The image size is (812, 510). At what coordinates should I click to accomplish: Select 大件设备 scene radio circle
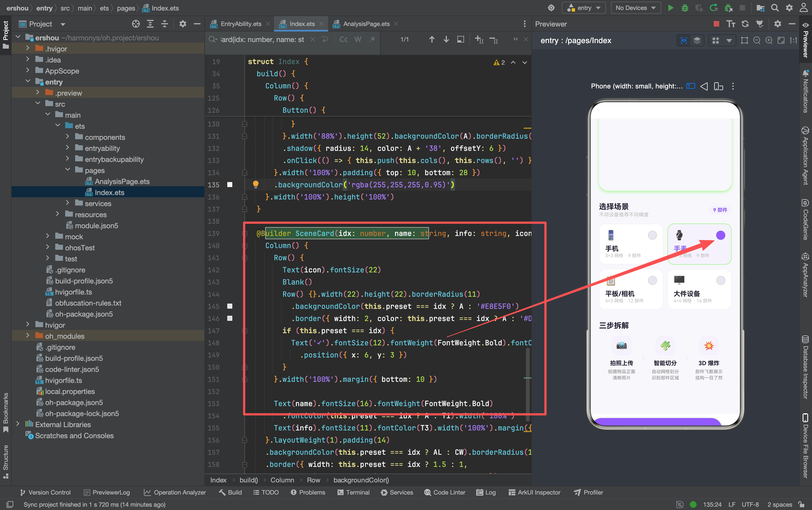pyautogui.click(x=721, y=280)
